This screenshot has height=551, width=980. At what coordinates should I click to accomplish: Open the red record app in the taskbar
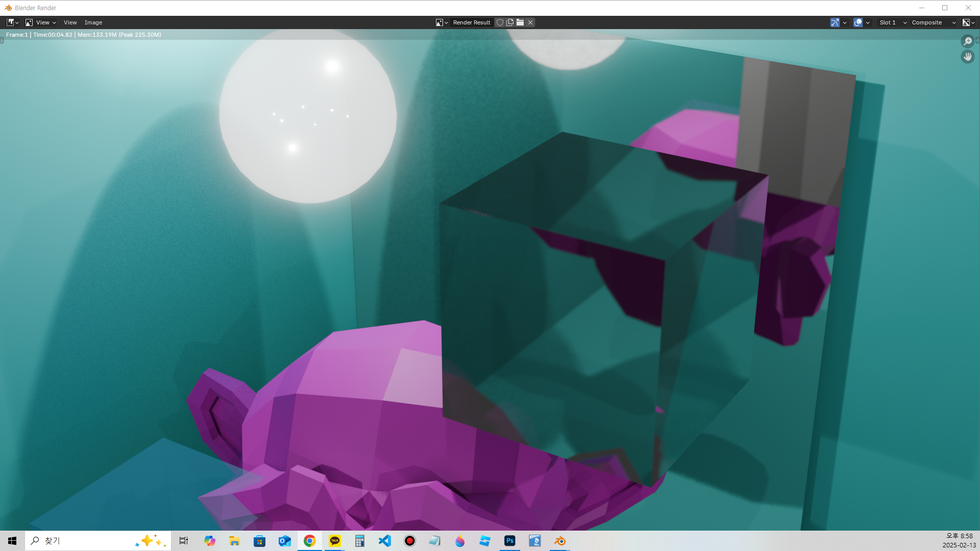click(x=409, y=541)
